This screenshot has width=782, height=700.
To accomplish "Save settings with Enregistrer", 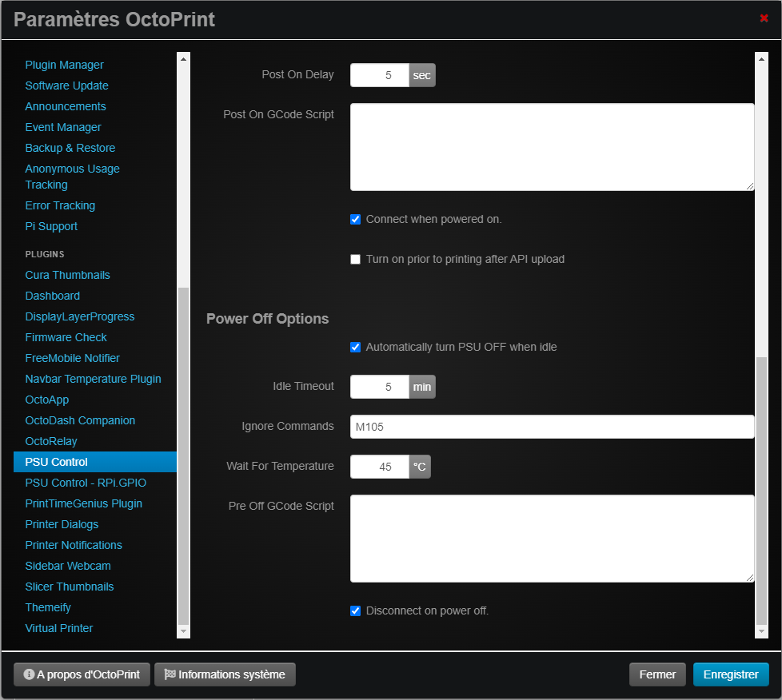I will click(731, 674).
